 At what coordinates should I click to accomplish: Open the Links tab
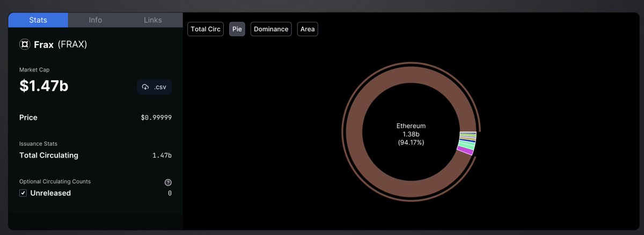[153, 20]
